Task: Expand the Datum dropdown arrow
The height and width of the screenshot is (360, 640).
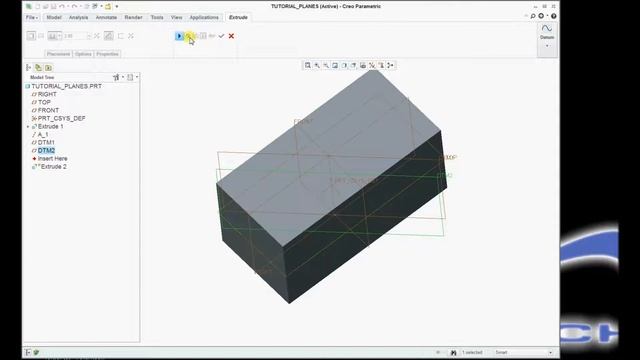Action: (x=547, y=46)
